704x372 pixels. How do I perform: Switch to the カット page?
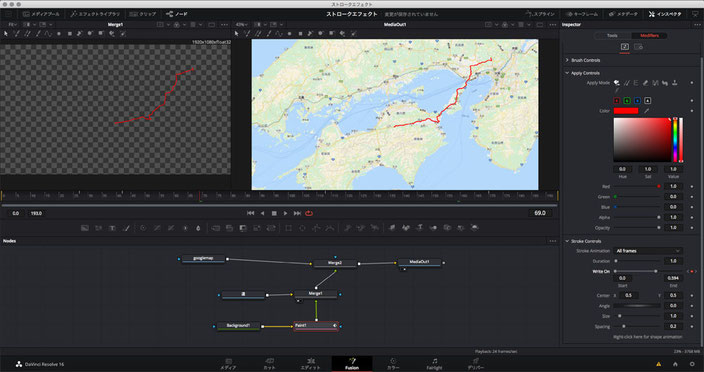click(x=269, y=364)
